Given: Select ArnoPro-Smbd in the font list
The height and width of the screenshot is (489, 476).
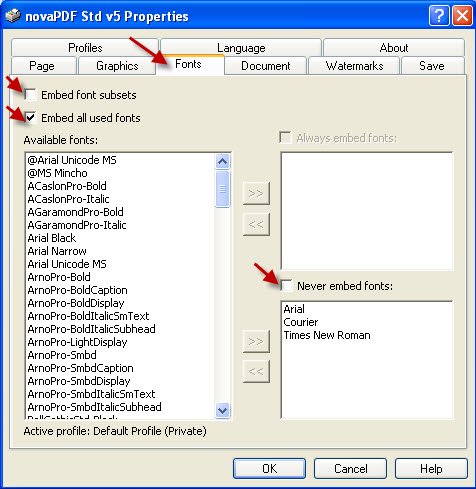Looking at the screenshot, I should click(62, 355).
